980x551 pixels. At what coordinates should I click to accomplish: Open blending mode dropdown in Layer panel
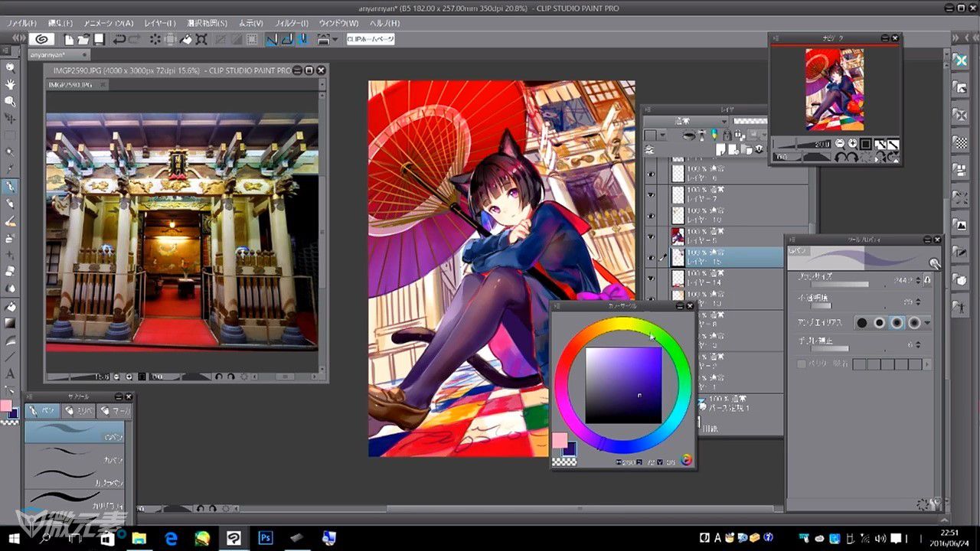tap(685, 121)
